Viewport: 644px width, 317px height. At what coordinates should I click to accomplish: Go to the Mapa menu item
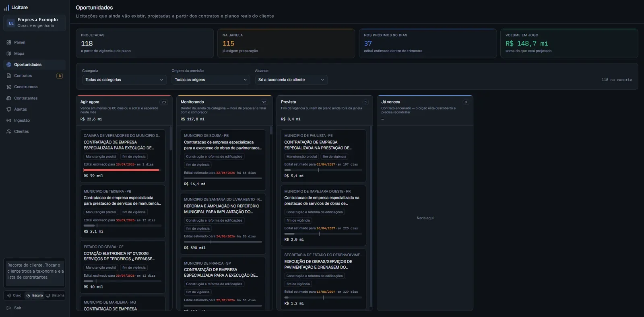click(35, 54)
